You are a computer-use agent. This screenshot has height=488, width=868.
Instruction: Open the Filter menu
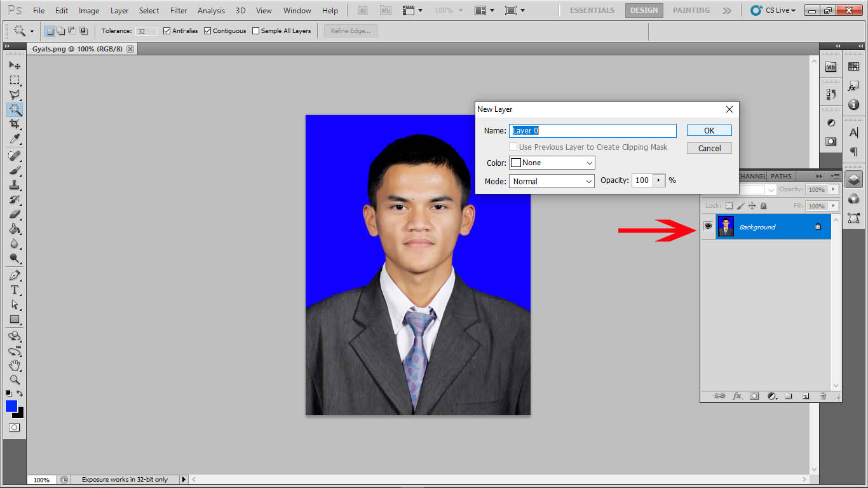point(179,11)
